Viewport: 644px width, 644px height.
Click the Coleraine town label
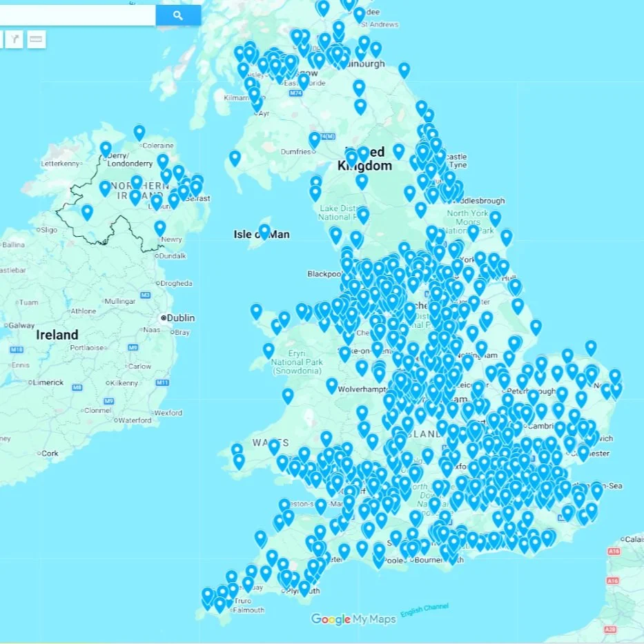(158, 146)
